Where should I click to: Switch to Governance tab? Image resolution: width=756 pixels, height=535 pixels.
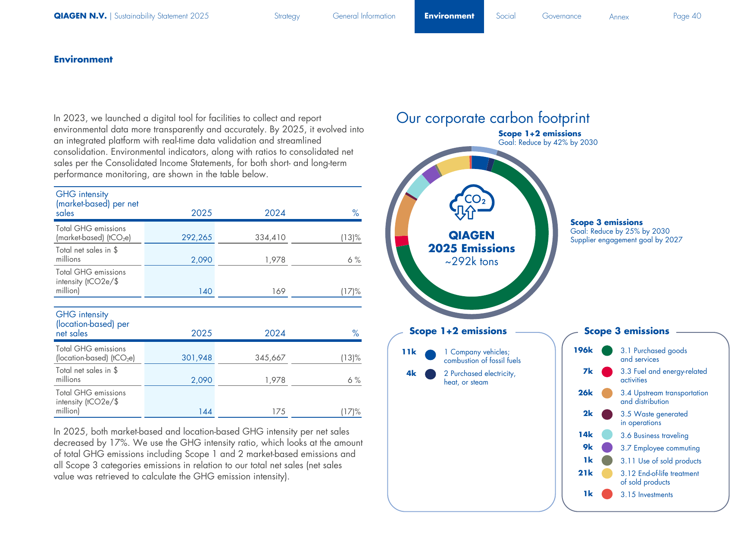562,16
